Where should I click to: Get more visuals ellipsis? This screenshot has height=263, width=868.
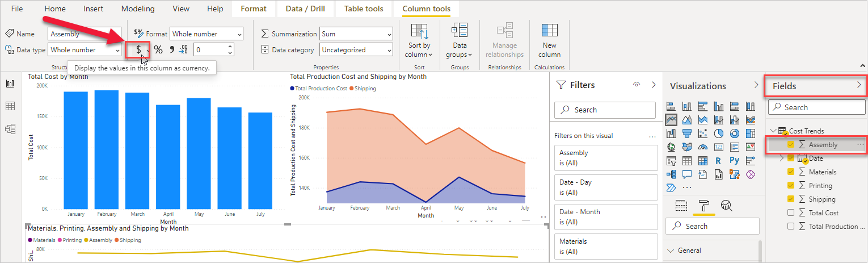point(687,188)
